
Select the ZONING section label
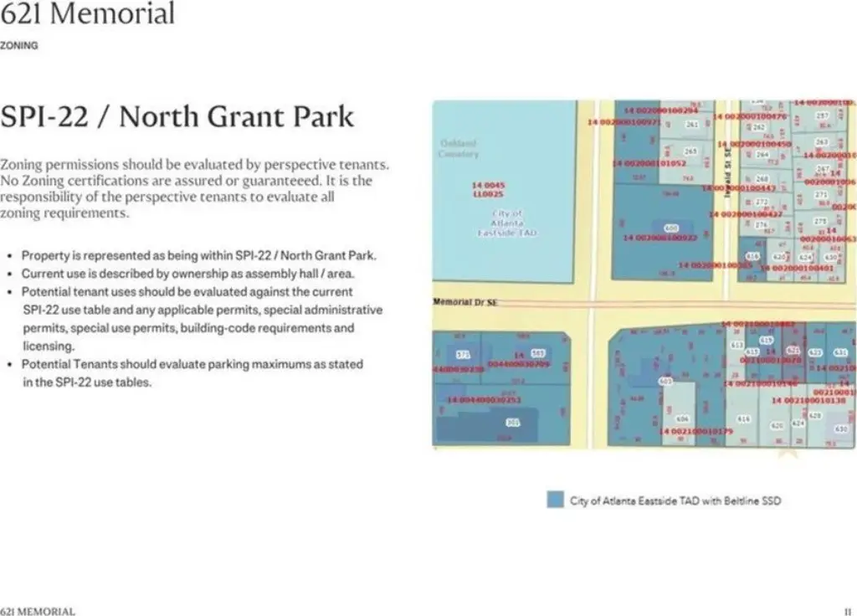19,46
